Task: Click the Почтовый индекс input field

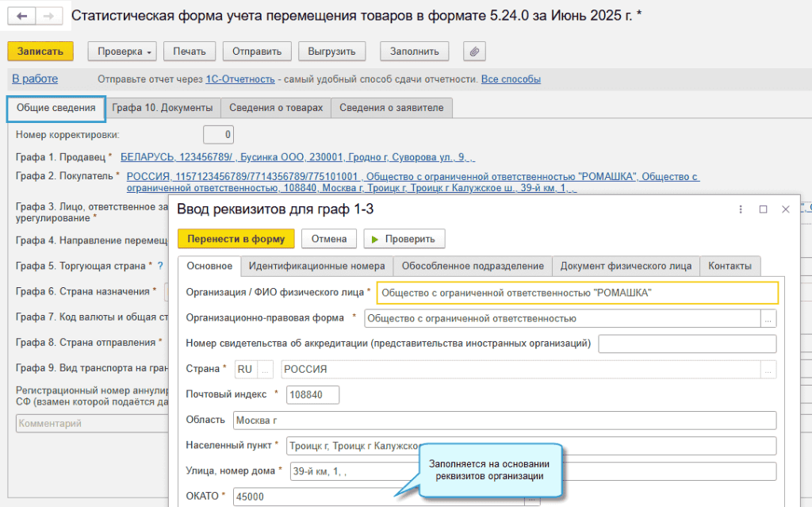Action: [312, 395]
